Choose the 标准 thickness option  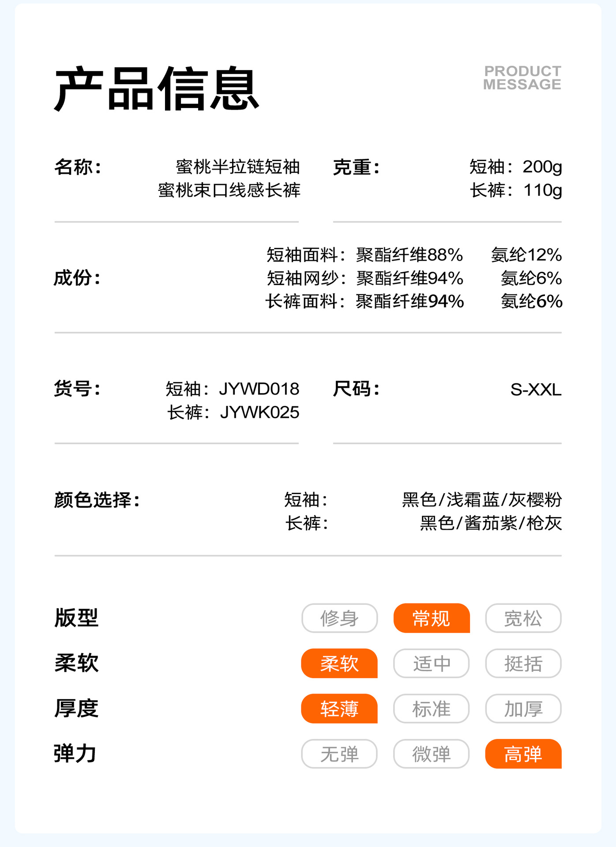[431, 709]
